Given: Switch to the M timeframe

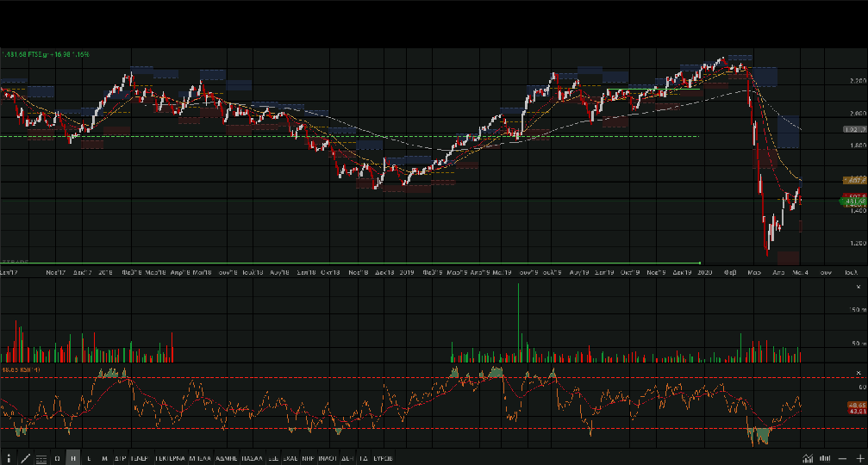Looking at the screenshot, I should pyautogui.click(x=104, y=458).
